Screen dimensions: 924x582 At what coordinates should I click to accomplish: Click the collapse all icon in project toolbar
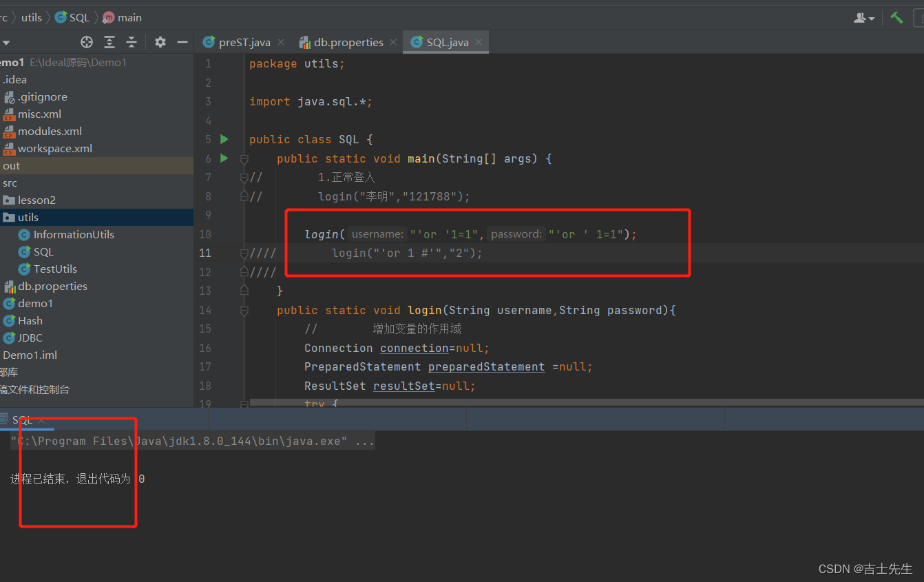pyautogui.click(x=132, y=42)
